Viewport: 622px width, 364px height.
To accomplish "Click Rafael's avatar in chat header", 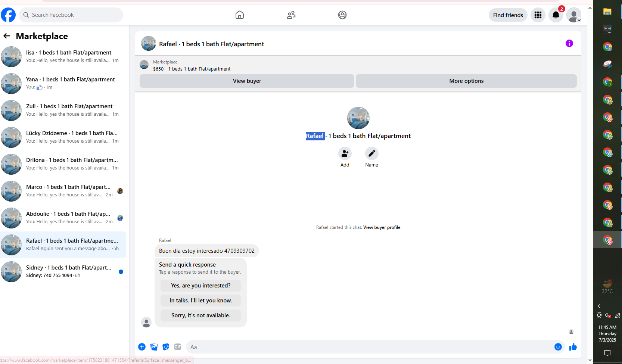I will coord(149,43).
